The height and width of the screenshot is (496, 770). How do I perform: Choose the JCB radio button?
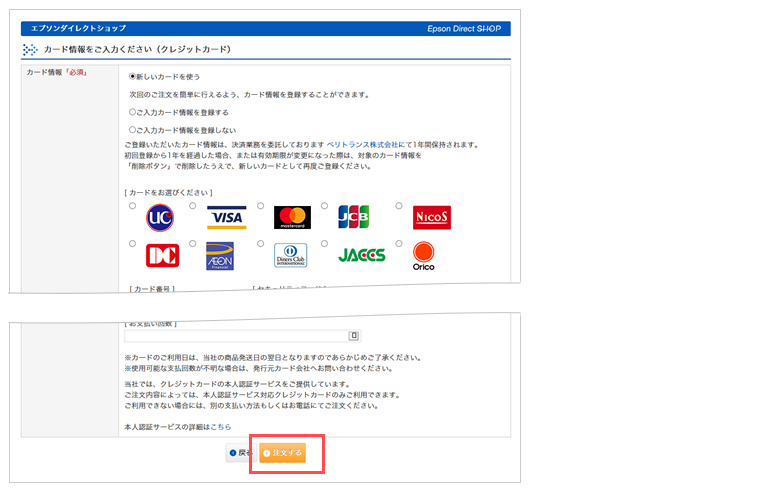[x=325, y=206]
